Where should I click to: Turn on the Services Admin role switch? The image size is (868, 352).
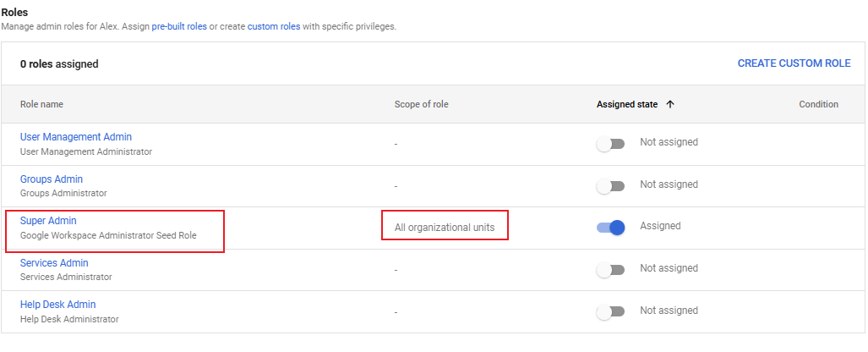point(610,270)
